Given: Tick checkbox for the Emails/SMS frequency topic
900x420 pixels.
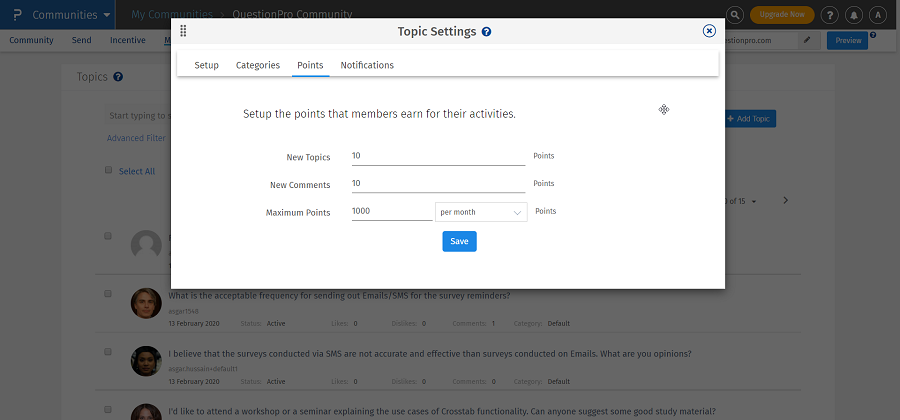Looking at the screenshot, I should (x=108, y=293).
